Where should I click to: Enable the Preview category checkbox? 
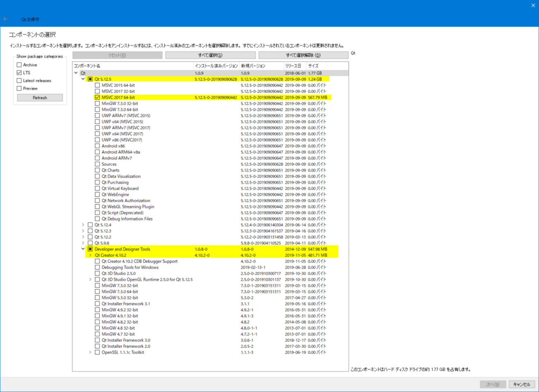click(19, 88)
